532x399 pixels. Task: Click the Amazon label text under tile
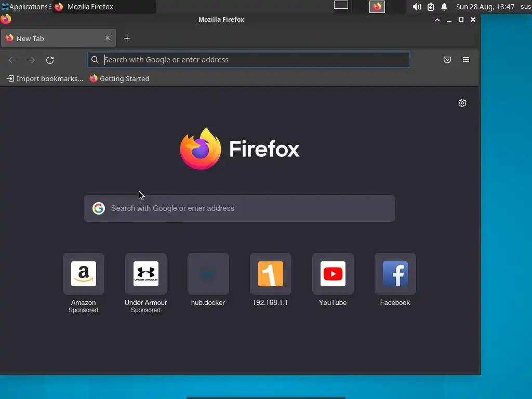(x=84, y=303)
